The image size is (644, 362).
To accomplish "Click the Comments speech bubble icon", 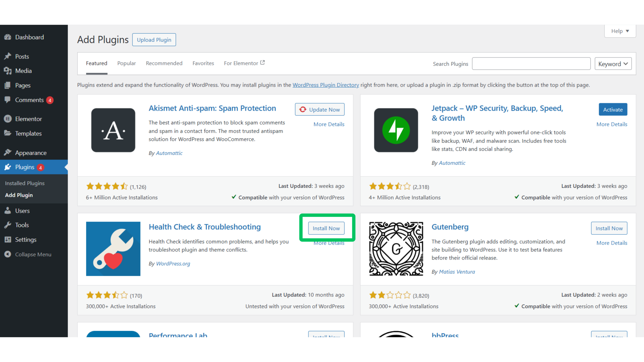I will point(8,100).
